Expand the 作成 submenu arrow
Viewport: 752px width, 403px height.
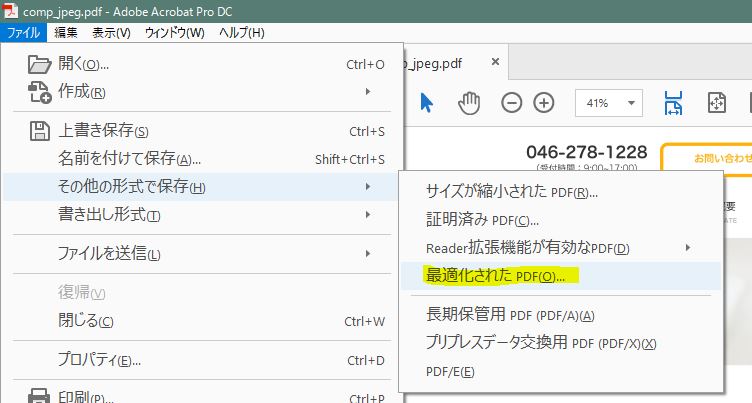pos(368,92)
